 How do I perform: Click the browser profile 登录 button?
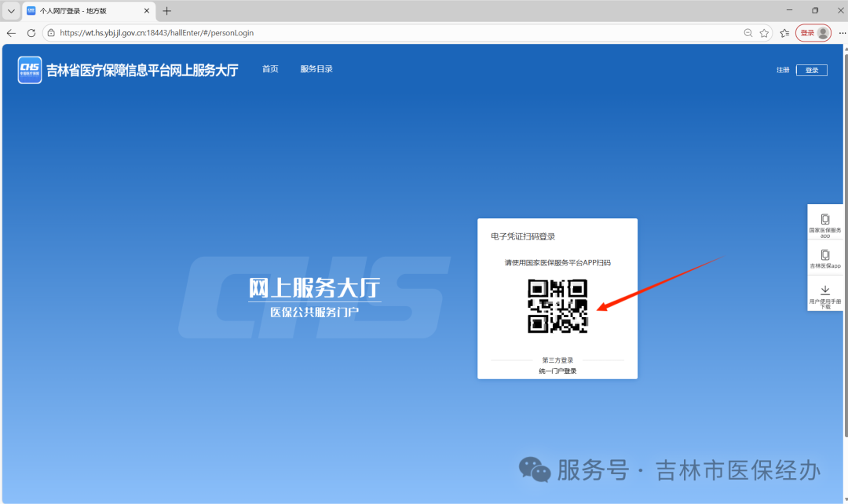[x=813, y=33]
